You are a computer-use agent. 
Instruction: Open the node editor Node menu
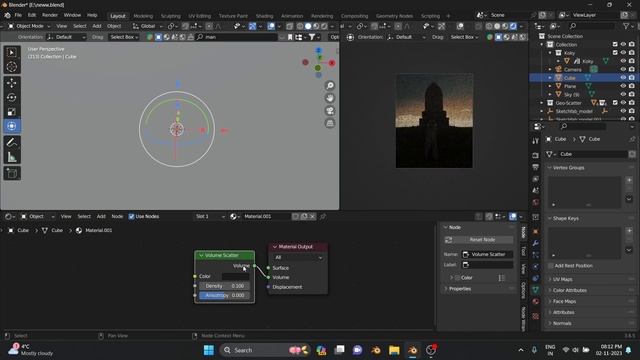coord(117,216)
